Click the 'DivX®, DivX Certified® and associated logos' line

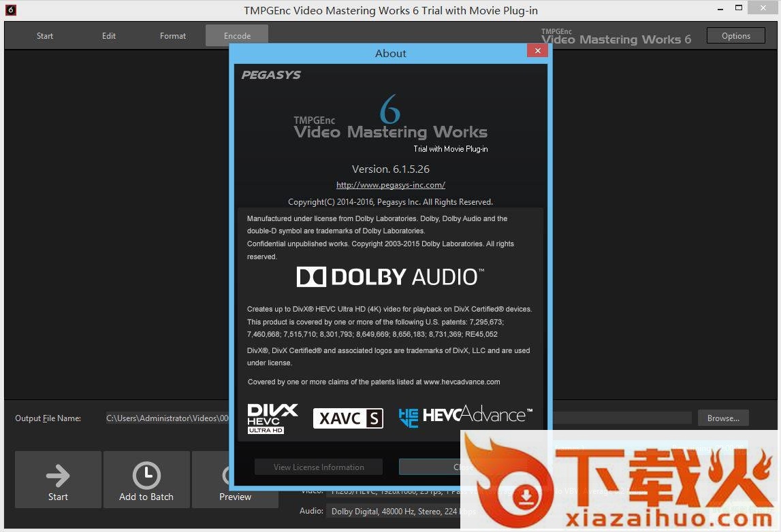click(x=389, y=350)
